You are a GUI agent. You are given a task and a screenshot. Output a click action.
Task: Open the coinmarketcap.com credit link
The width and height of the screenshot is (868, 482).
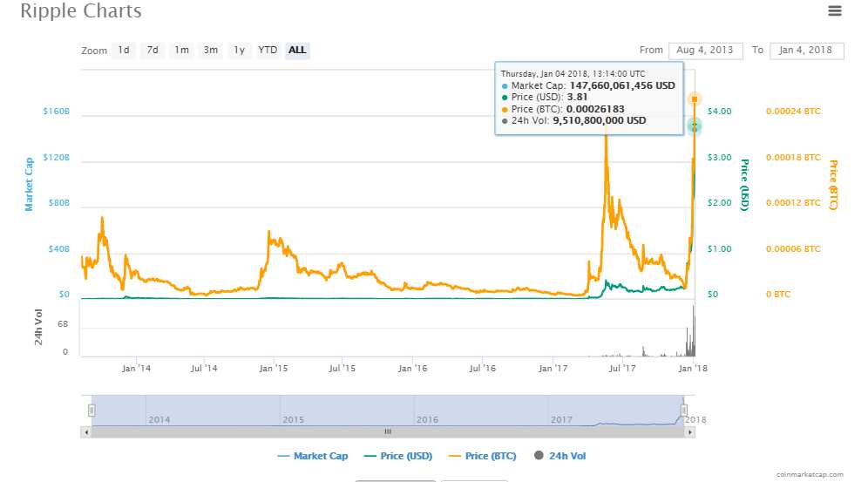(810, 474)
